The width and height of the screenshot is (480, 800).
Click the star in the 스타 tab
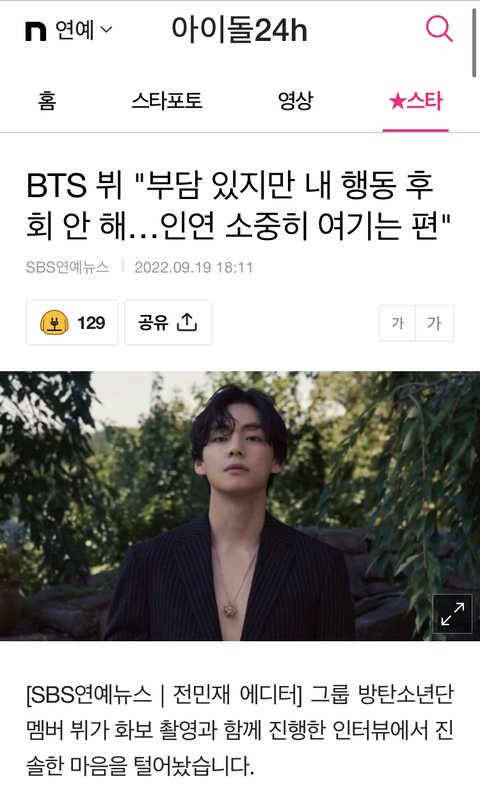396,101
